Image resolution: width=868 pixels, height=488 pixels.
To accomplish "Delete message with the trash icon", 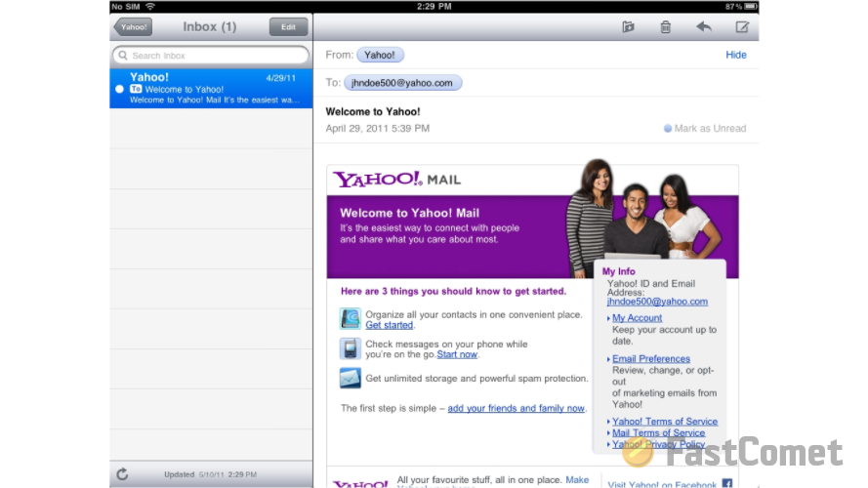I will coord(665,26).
